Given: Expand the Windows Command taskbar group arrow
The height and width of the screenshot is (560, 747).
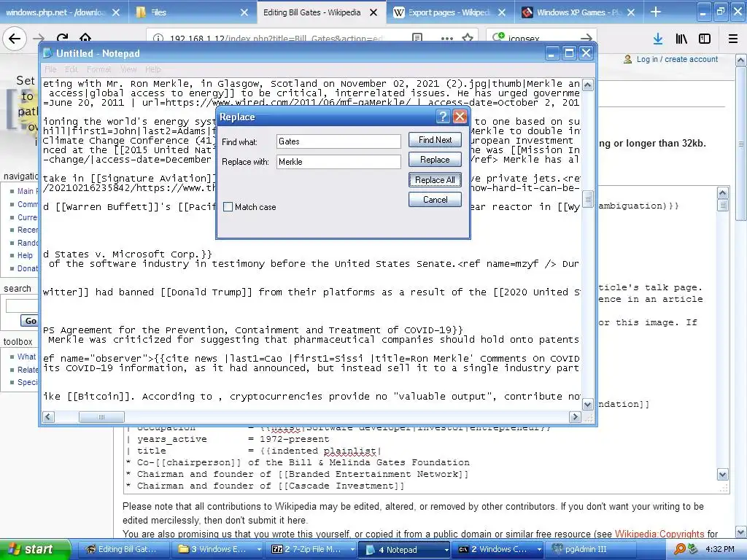Looking at the screenshot, I should (539, 549).
